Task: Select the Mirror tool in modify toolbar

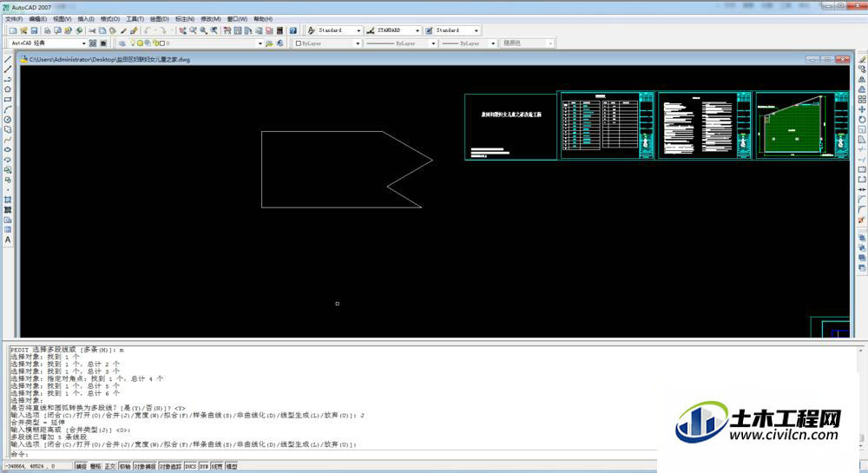Action: point(862,79)
